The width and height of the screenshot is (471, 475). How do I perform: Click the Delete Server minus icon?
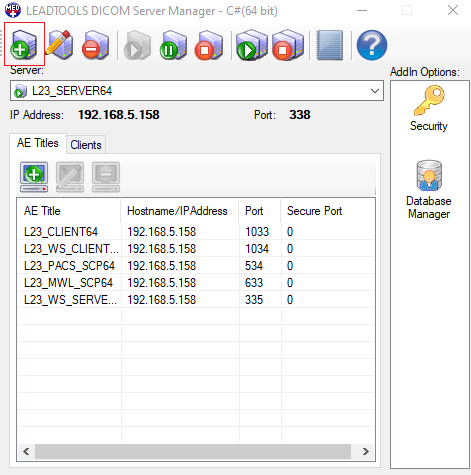click(x=96, y=45)
